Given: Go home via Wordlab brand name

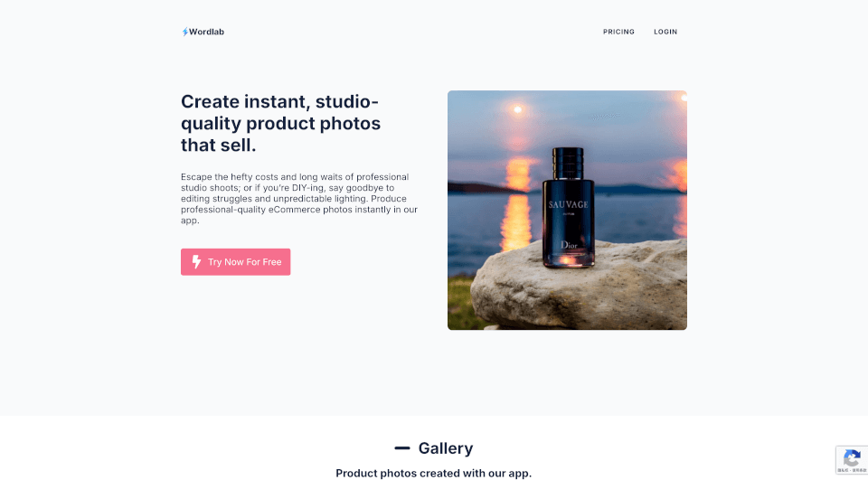Looking at the screenshot, I should tap(206, 33).
